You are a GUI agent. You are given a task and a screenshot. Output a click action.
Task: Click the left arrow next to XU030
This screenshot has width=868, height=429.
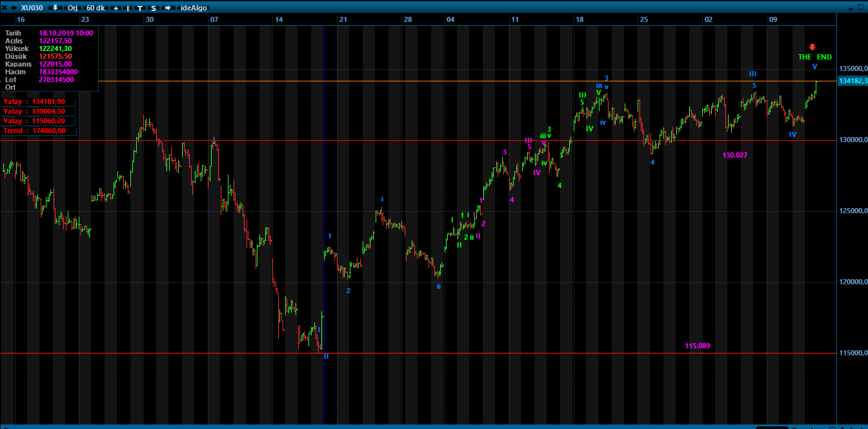tap(14, 8)
